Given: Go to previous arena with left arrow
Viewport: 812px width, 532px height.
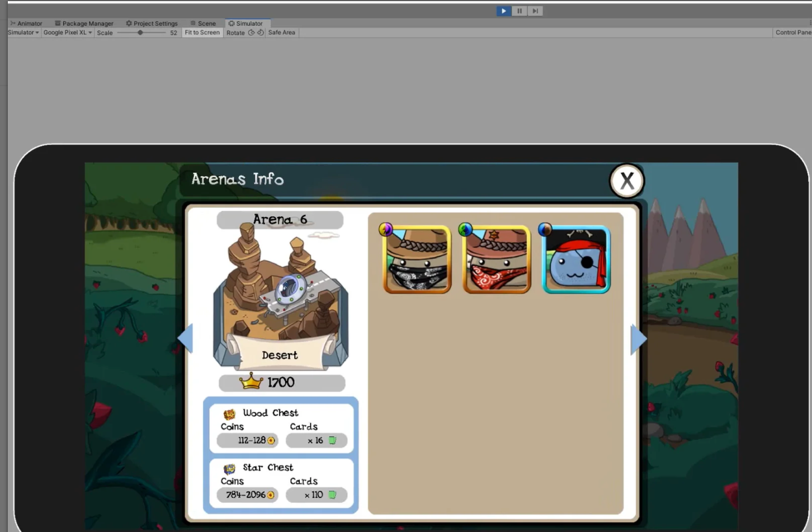Looking at the screenshot, I should (185, 338).
